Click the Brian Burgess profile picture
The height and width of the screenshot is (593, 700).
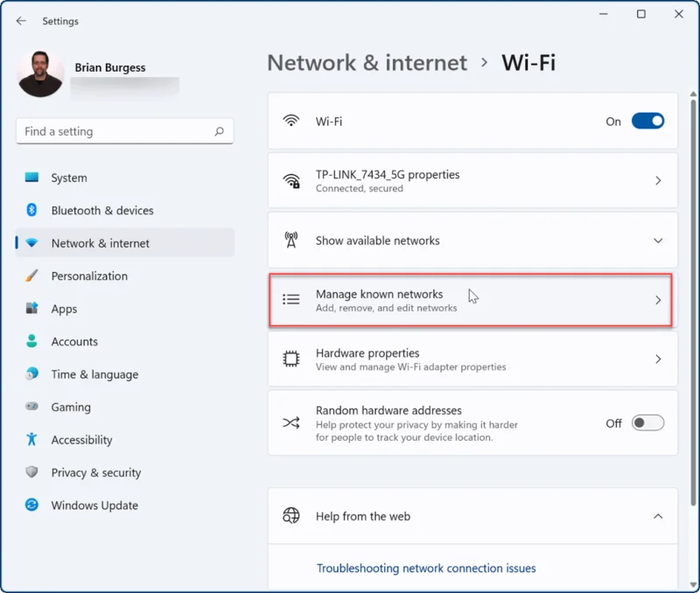point(40,73)
